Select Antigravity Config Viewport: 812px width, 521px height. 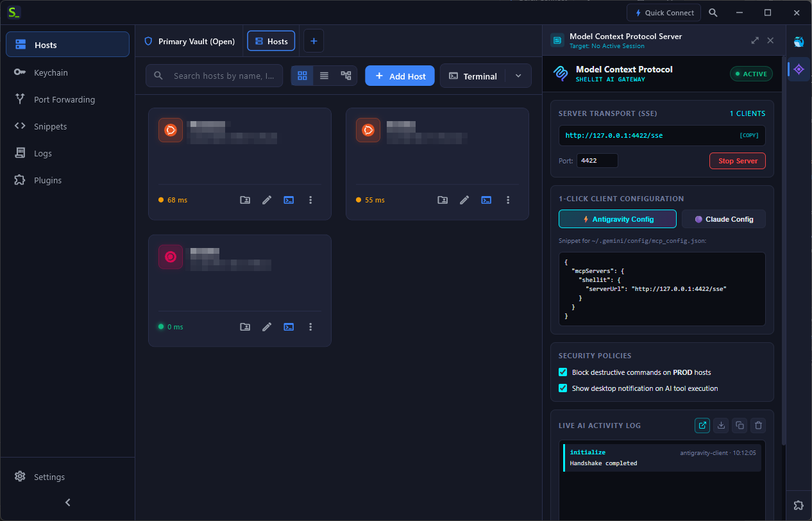click(x=618, y=219)
